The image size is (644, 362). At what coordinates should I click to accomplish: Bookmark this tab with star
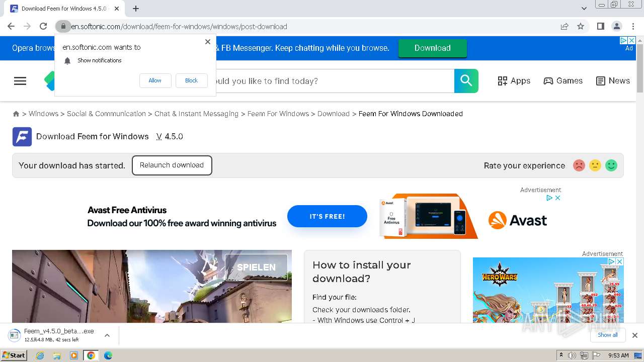coord(581,26)
